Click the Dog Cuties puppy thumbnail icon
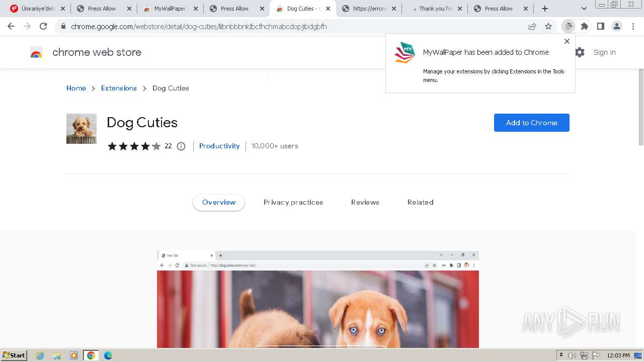 pos(82,129)
